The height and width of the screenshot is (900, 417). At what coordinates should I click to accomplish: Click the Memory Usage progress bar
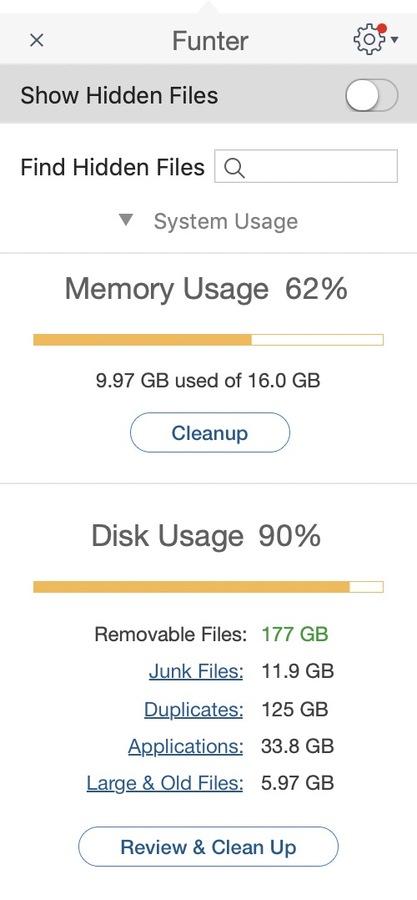click(208, 340)
